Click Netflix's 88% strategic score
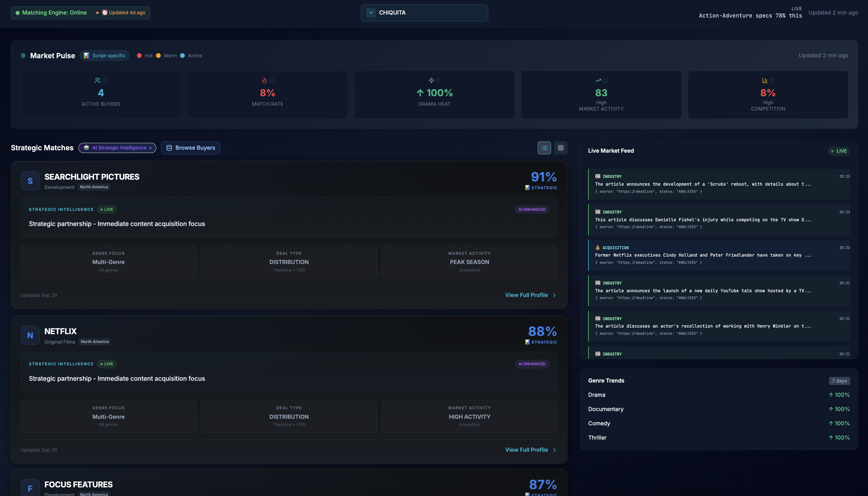 click(x=542, y=331)
